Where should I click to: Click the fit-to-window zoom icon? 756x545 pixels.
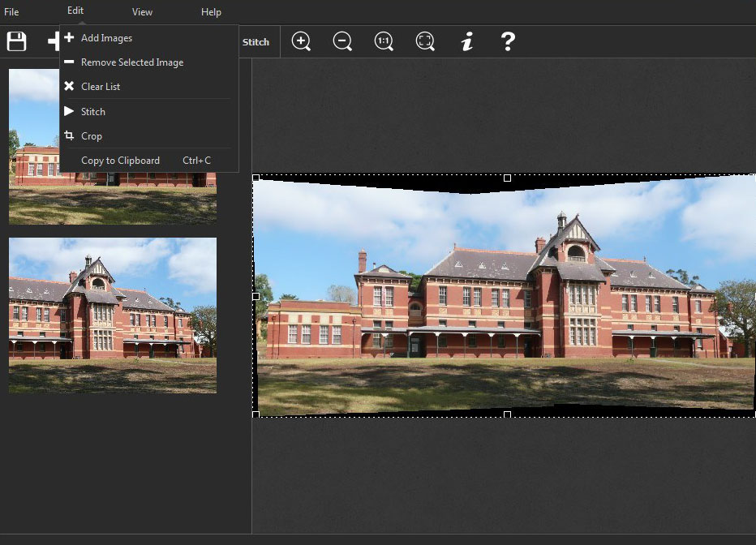(425, 41)
